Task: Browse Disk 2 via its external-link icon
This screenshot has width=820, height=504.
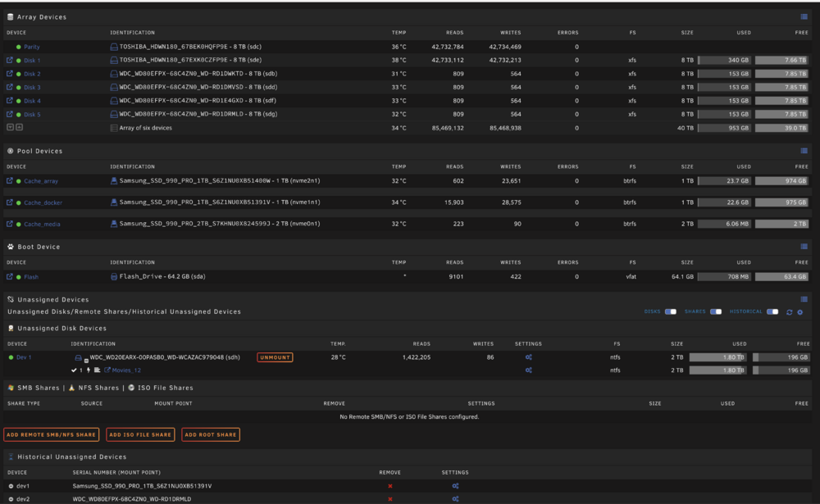Action: 9,74
